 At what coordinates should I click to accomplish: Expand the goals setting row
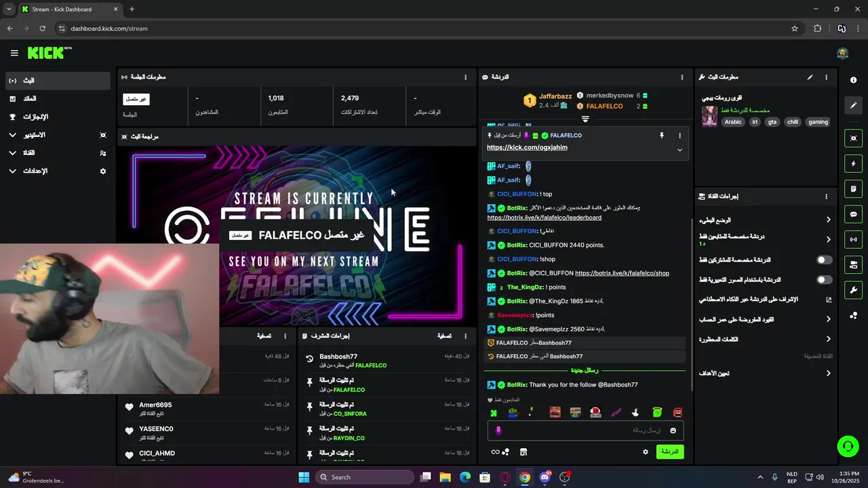[x=828, y=373]
